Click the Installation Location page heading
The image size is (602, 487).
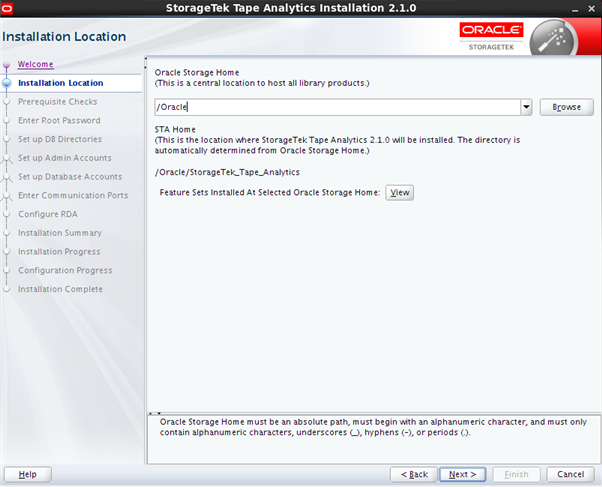pyautogui.click(x=64, y=36)
